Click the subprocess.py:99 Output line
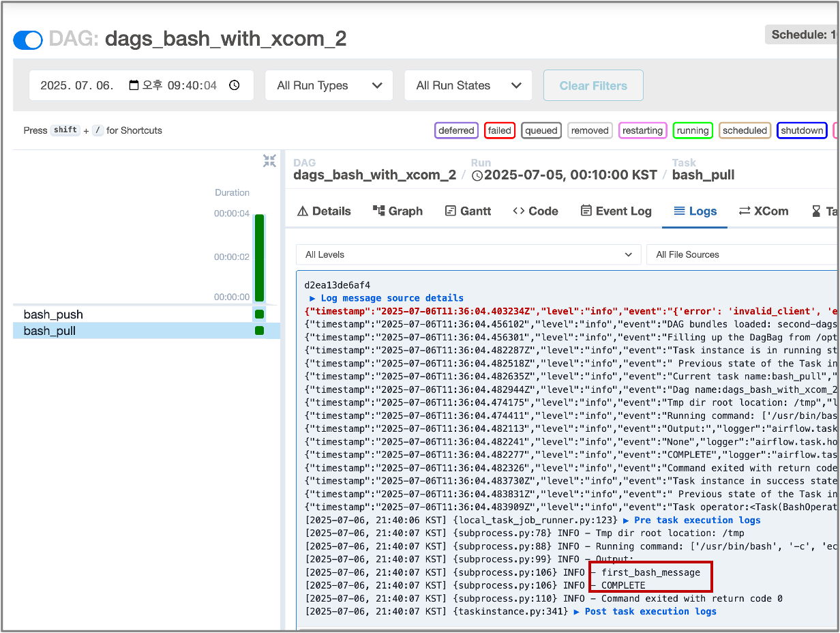The height and width of the screenshot is (633, 840). (469, 559)
